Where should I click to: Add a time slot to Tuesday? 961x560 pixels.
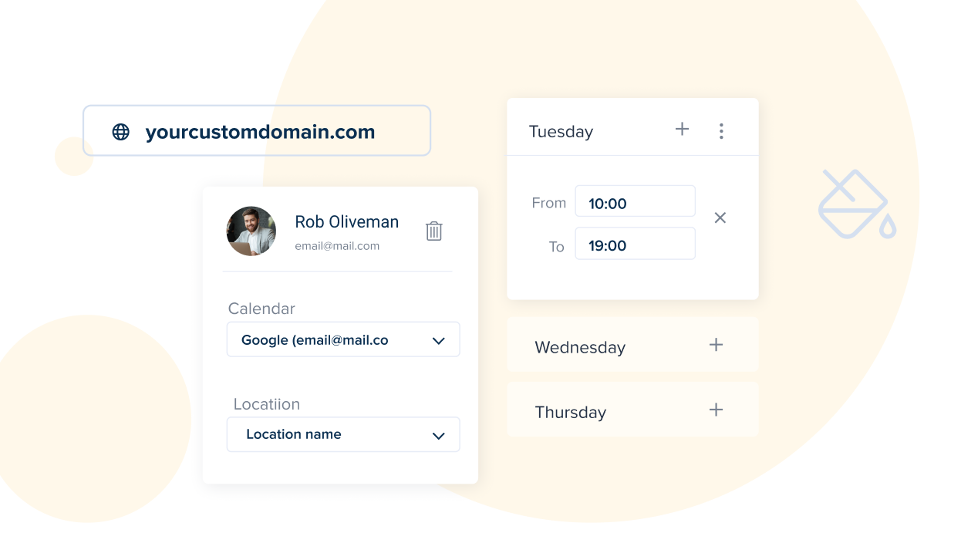pyautogui.click(x=682, y=130)
